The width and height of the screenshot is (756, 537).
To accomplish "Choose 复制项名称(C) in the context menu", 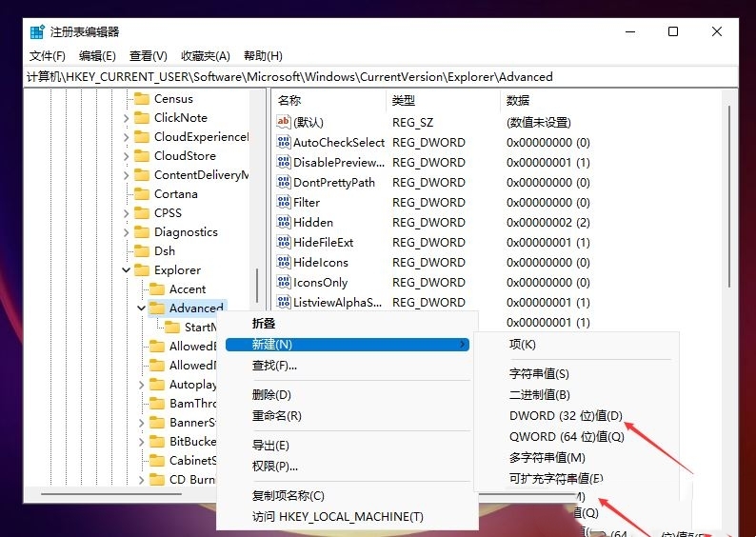I will [348, 495].
